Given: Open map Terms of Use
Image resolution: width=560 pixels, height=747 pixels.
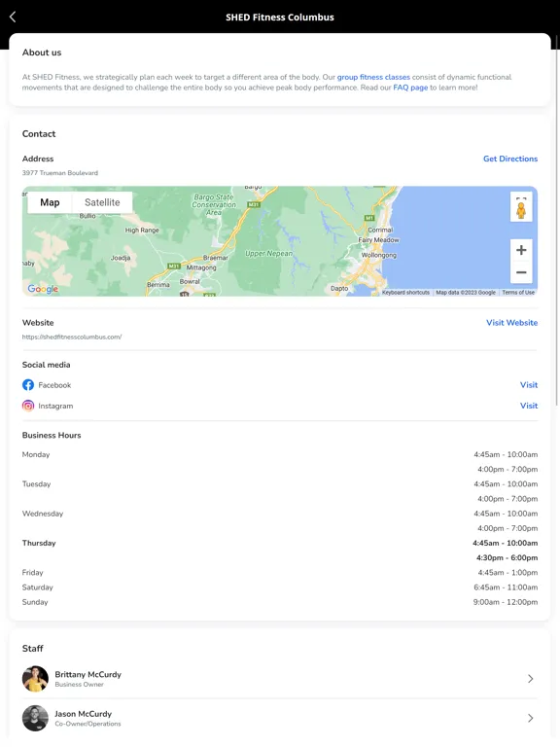Looking at the screenshot, I should pos(518,293).
